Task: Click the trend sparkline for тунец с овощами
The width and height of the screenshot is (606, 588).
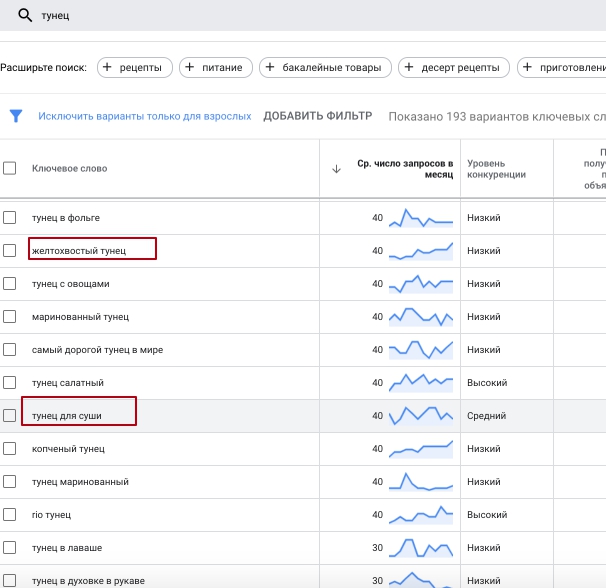Action: pyautogui.click(x=421, y=284)
